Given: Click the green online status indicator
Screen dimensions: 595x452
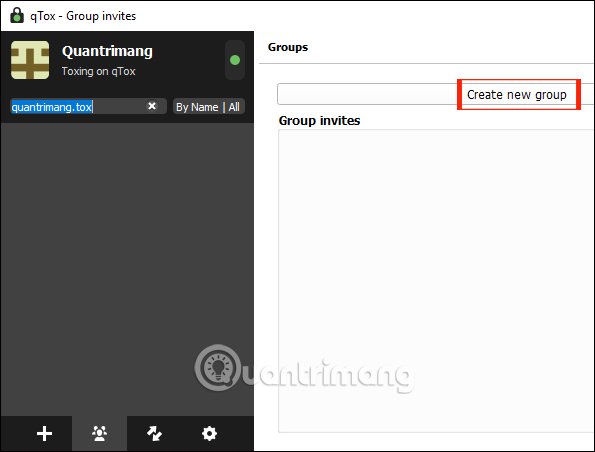Looking at the screenshot, I should point(235,60).
